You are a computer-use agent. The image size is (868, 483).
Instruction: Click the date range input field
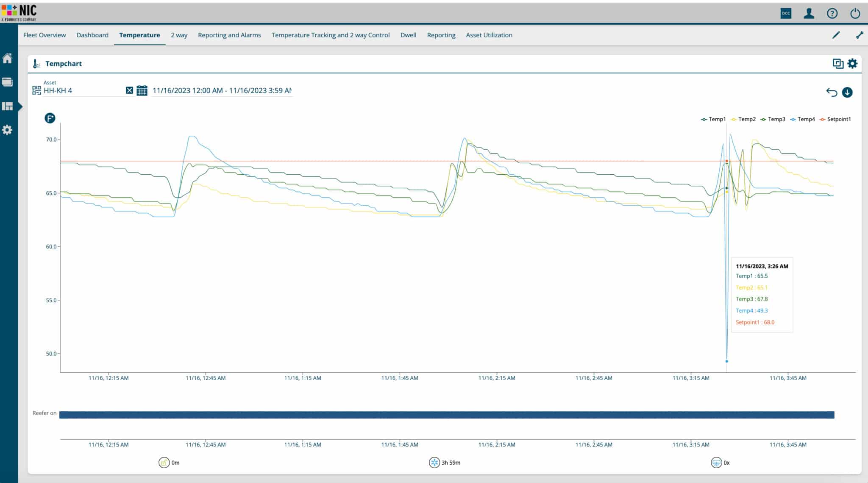(x=222, y=90)
